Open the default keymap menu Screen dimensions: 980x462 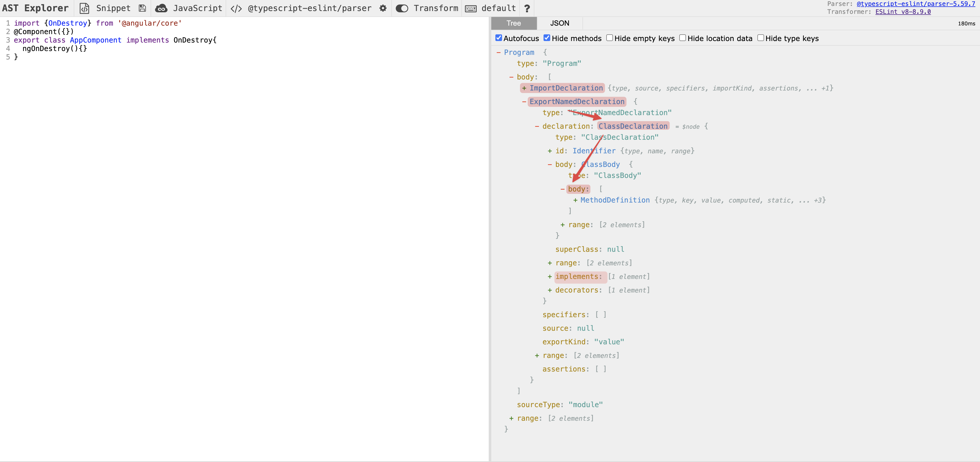499,8
